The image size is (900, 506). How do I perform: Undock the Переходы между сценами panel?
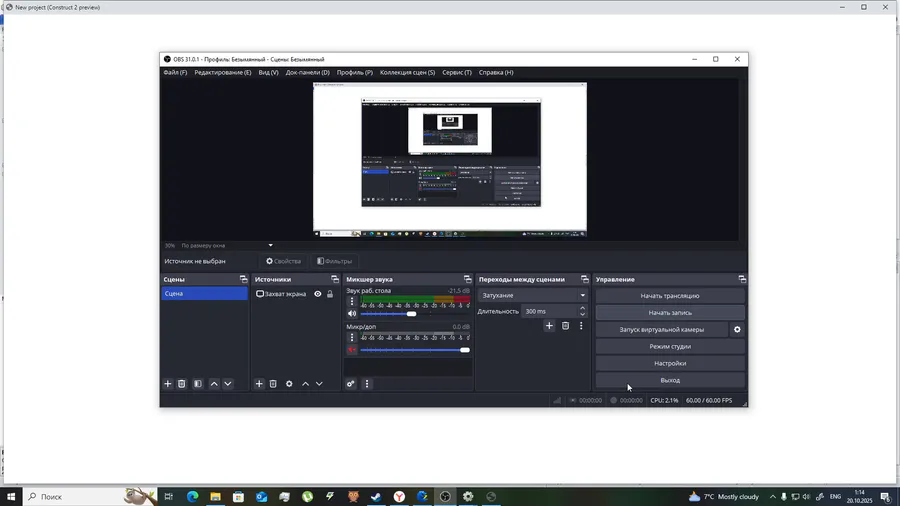[x=585, y=279]
